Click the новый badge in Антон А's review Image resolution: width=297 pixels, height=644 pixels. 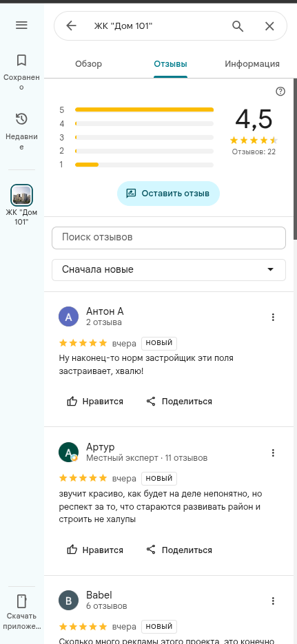(159, 343)
